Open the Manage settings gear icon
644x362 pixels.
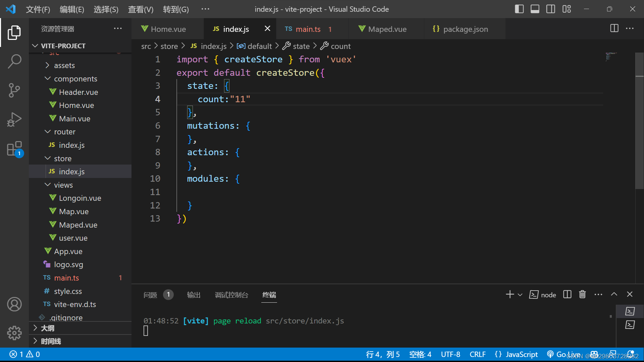[x=14, y=333]
